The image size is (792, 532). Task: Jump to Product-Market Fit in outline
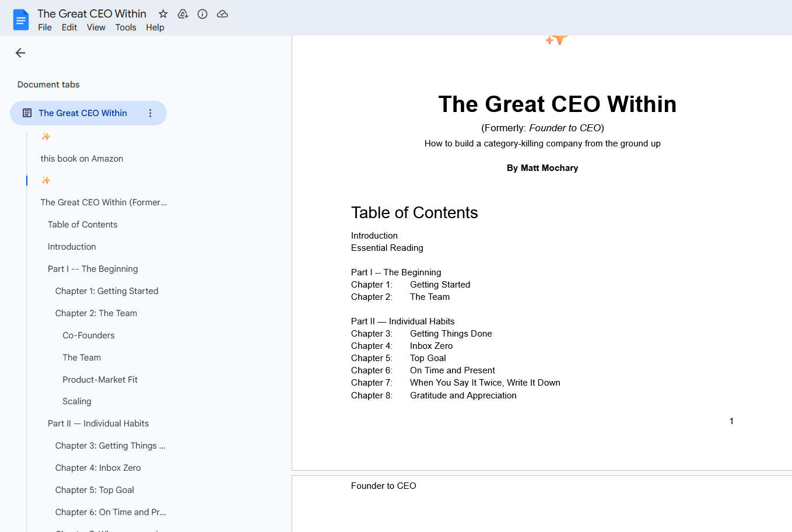[100, 380]
